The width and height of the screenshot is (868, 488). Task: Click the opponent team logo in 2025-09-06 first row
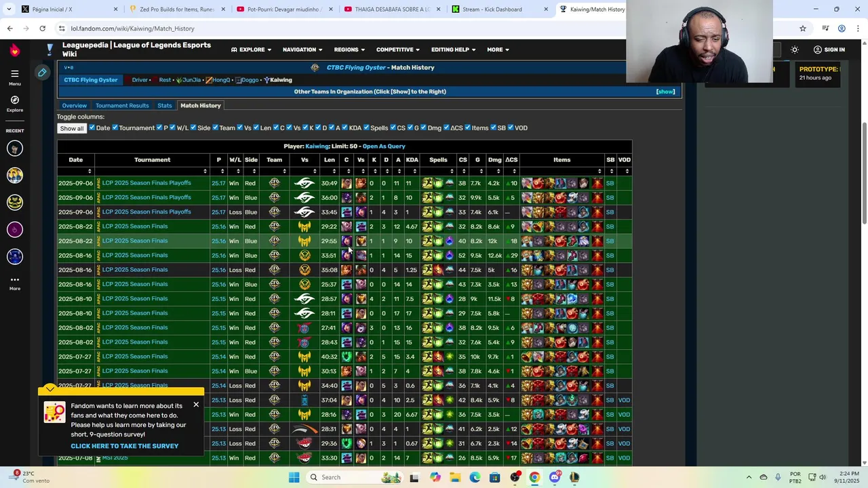pyautogui.click(x=304, y=183)
